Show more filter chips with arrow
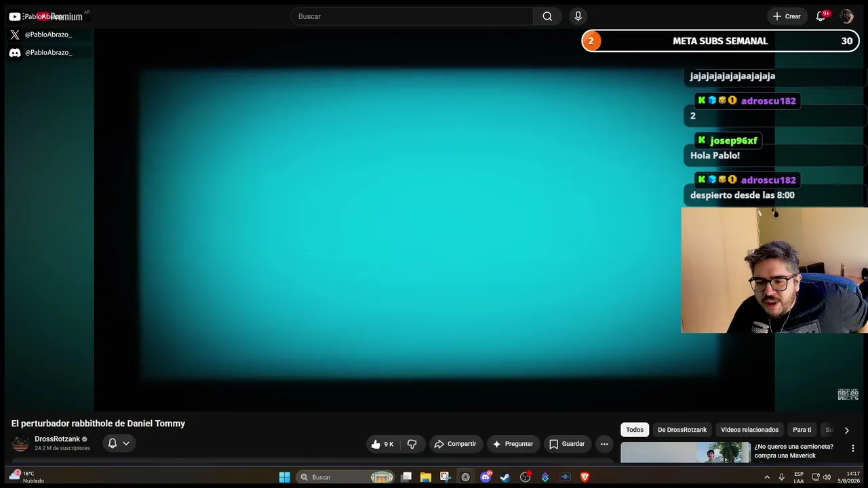868x488 pixels. tap(846, 430)
